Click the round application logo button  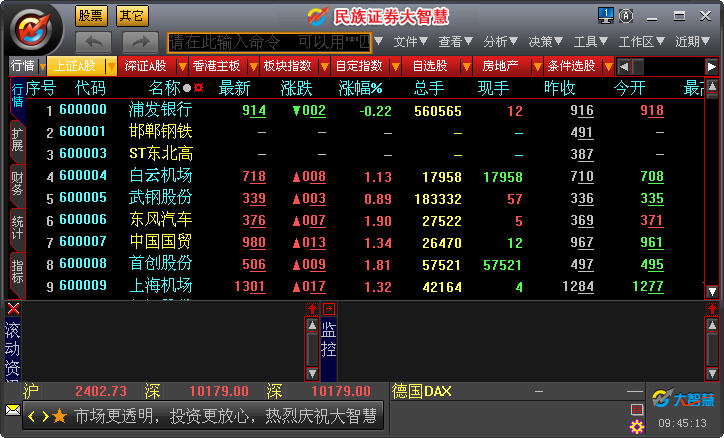(x=33, y=28)
